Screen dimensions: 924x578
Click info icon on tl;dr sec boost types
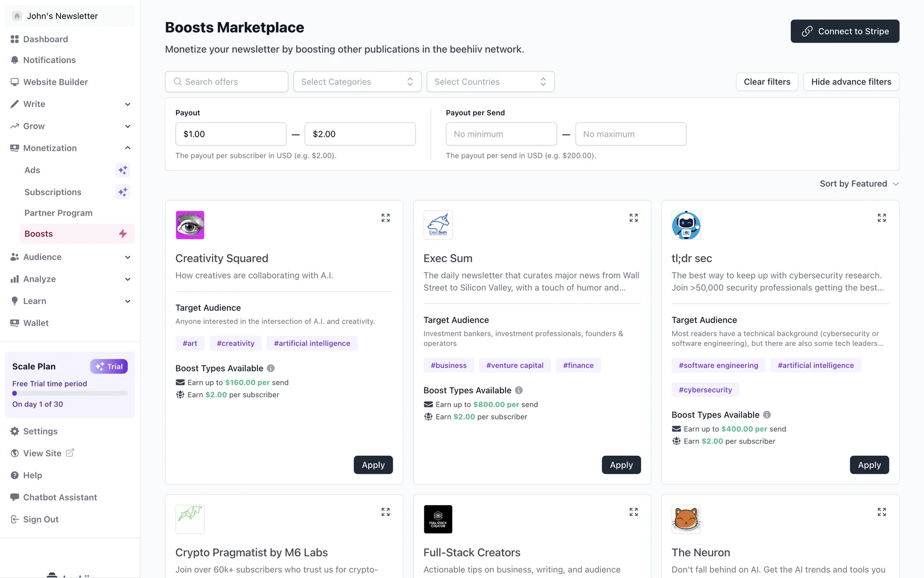[x=767, y=415]
